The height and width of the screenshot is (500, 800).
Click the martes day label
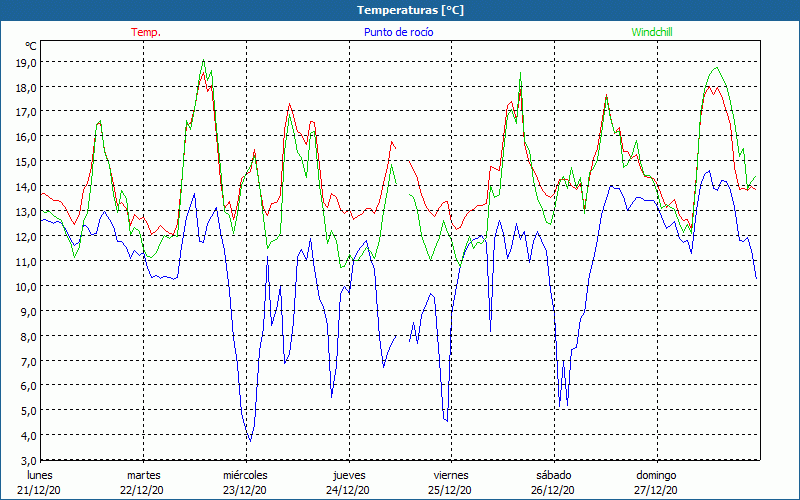click(144, 475)
